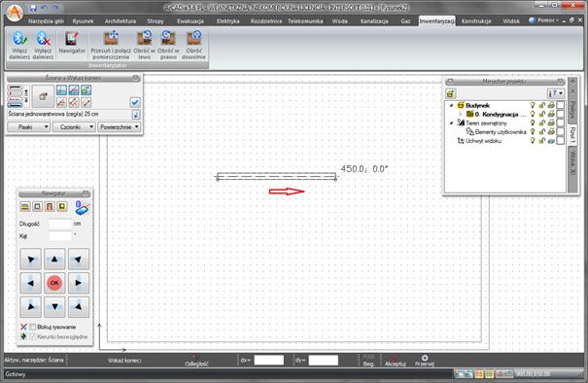Image resolution: width=588 pixels, height=383 pixels.
Task: Click the Przerwij button
Action: pyautogui.click(x=425, y=361)
